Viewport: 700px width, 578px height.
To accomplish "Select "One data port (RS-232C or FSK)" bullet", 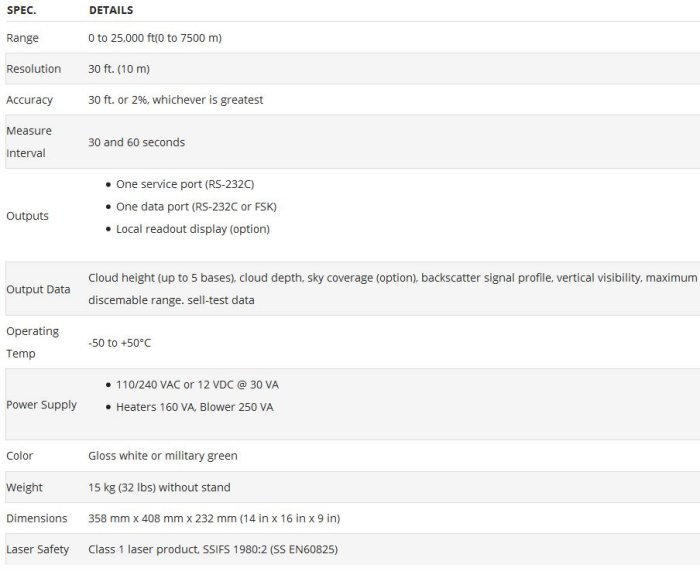I will pos(196,207).
